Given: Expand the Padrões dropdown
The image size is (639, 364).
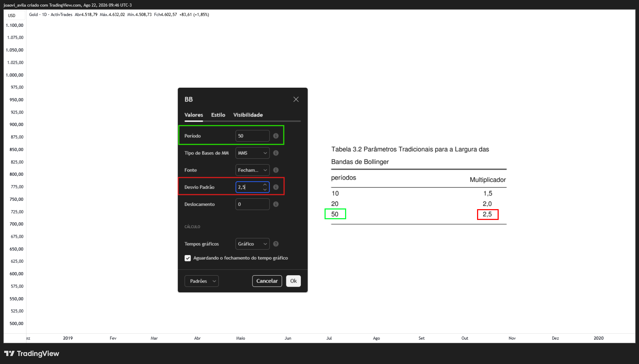Looking at the screenshot, I should 202,281.
